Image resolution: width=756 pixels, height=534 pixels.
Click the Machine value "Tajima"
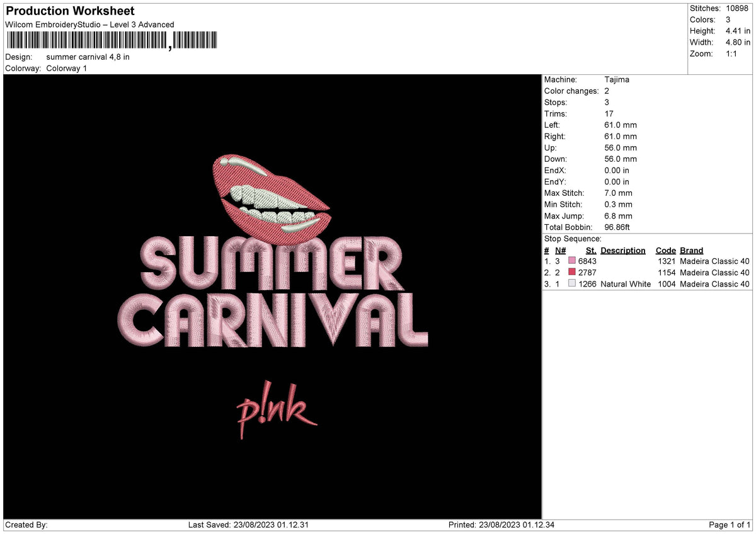(x=617, y=79)
